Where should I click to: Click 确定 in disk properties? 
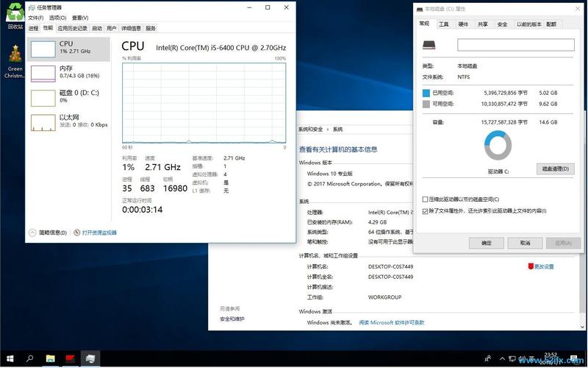(487, 244)
